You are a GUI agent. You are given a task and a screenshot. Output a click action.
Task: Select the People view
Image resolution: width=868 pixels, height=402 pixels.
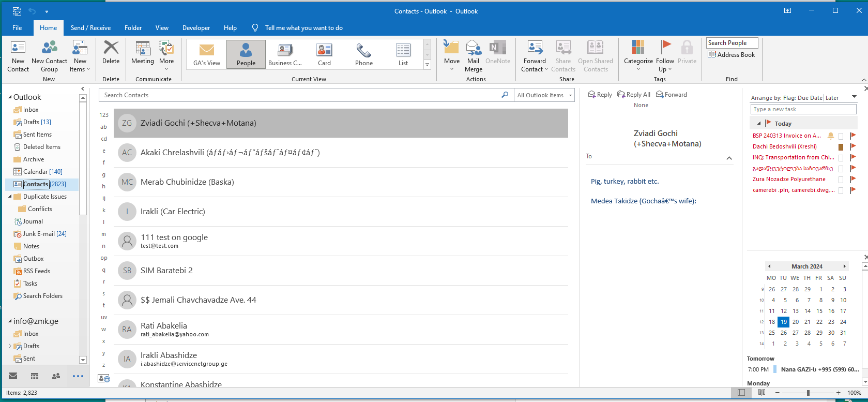246,54
